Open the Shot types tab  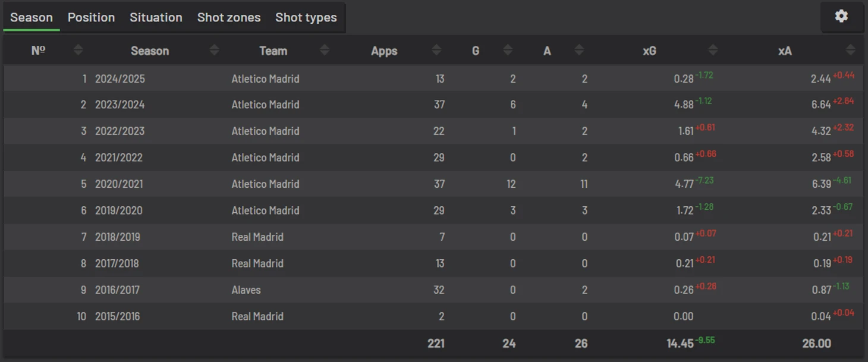click(306, 17)
